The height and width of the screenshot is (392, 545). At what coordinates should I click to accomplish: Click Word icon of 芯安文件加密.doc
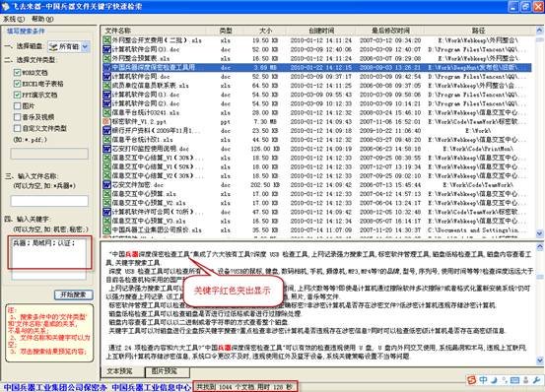tap(106, 185)
